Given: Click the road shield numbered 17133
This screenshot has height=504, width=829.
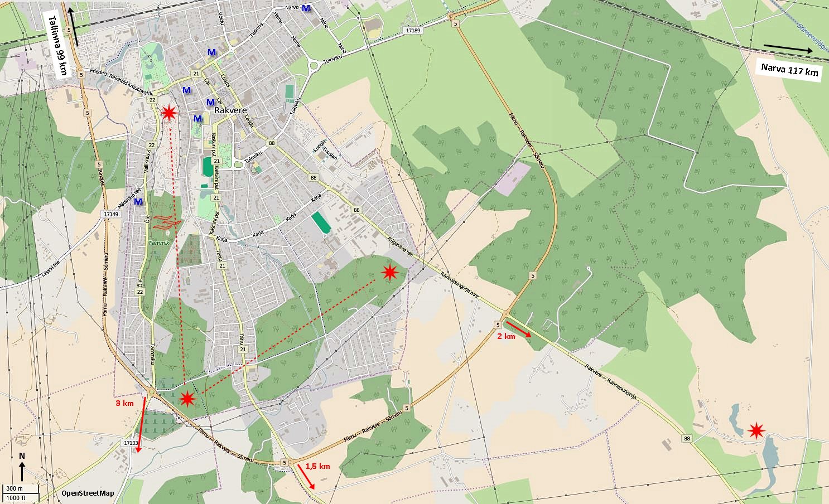Looking at the screenshot, I should pos(129,442).
